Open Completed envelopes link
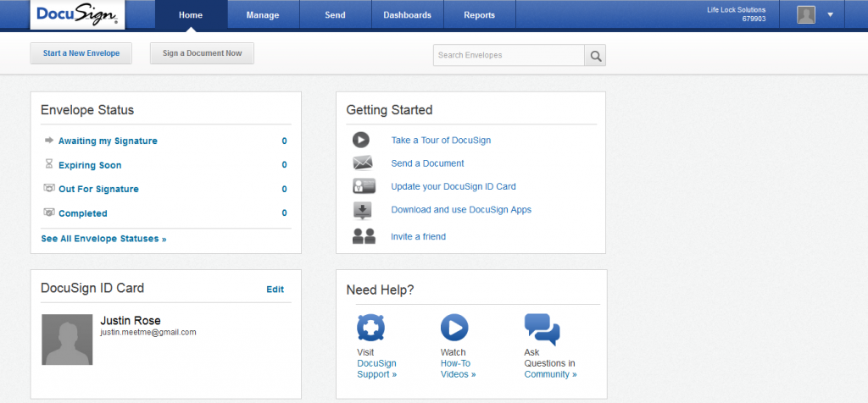 83,213
